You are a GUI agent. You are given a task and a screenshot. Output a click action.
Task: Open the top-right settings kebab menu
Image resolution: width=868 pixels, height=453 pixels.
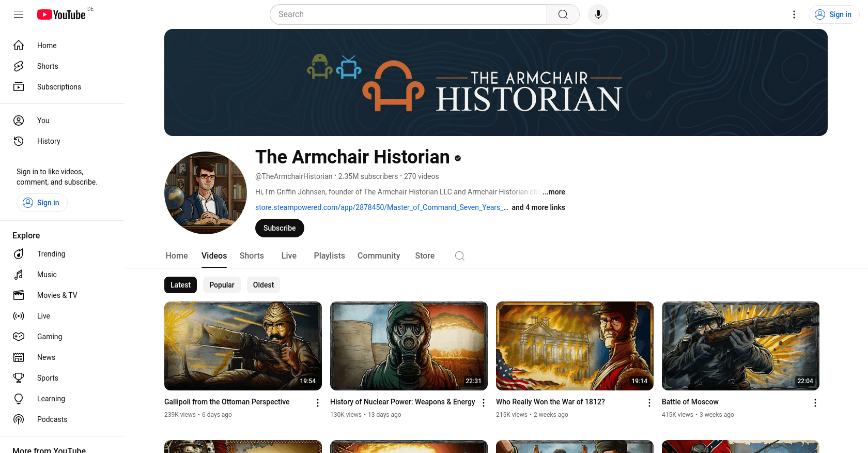[x=794, y=14]
